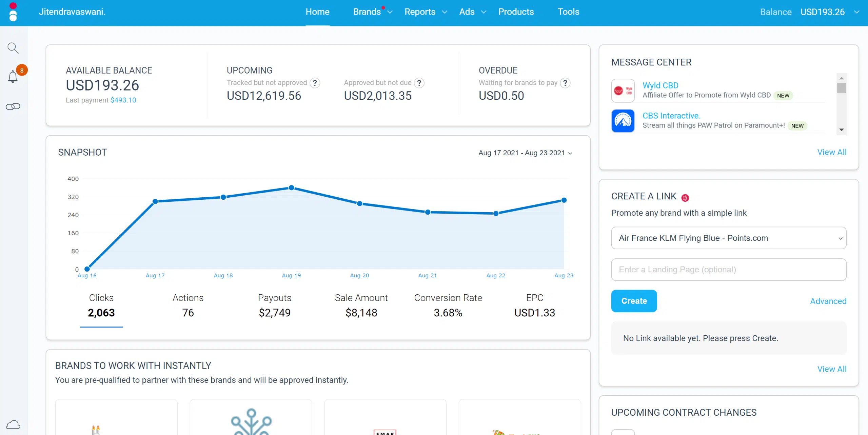Open notifications bell with 8 badge
868x435 pixels.
point(13,77)
